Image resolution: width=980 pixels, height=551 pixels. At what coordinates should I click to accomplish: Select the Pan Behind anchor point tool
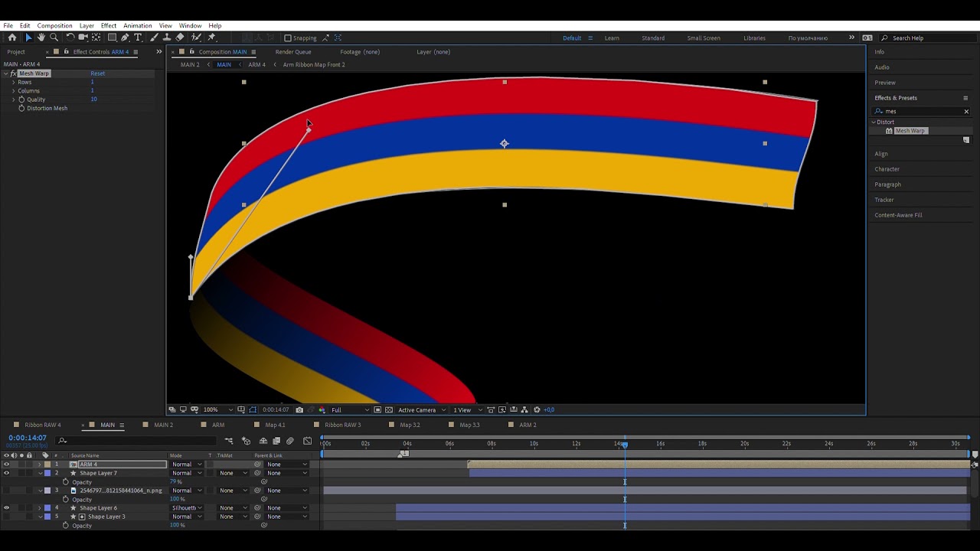pyautogui.click(x=96, y=37)
